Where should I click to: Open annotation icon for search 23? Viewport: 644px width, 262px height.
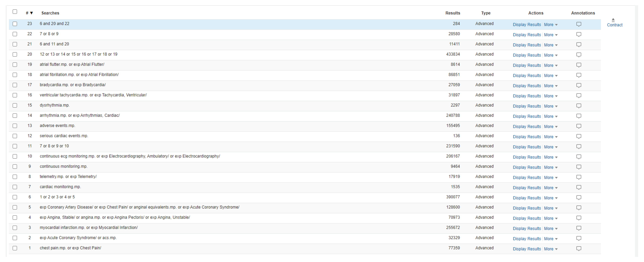coord(579,24)
